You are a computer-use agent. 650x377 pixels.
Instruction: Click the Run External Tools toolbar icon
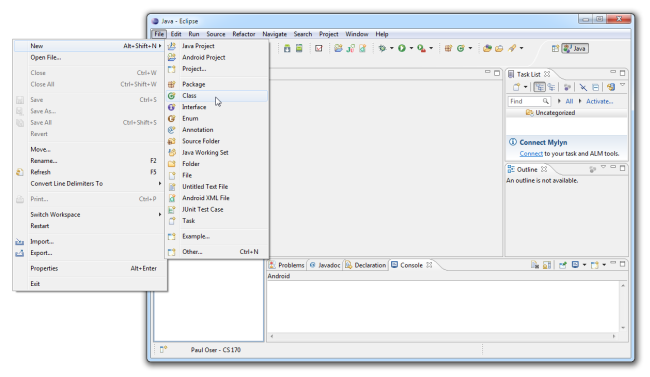point(421,49)
